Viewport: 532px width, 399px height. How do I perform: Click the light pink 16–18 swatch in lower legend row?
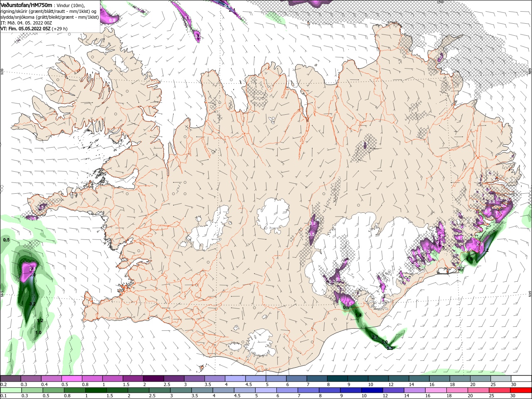tap(436, 390)
